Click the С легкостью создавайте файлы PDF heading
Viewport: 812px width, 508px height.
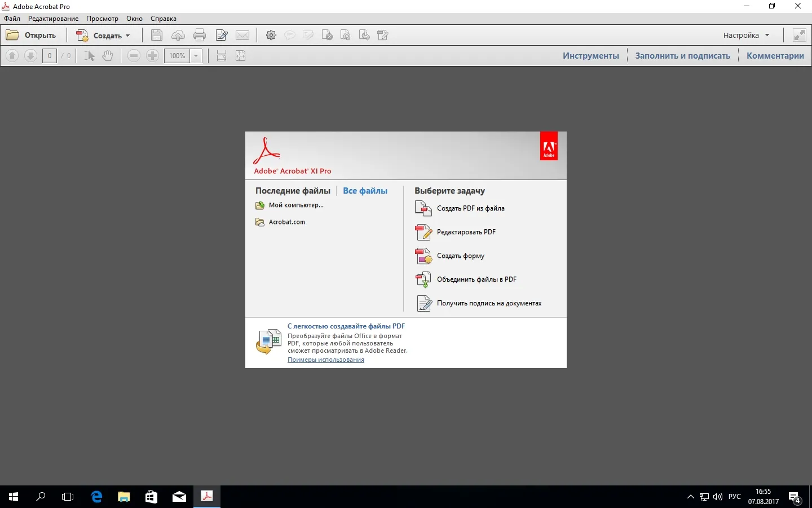(346, 326)
